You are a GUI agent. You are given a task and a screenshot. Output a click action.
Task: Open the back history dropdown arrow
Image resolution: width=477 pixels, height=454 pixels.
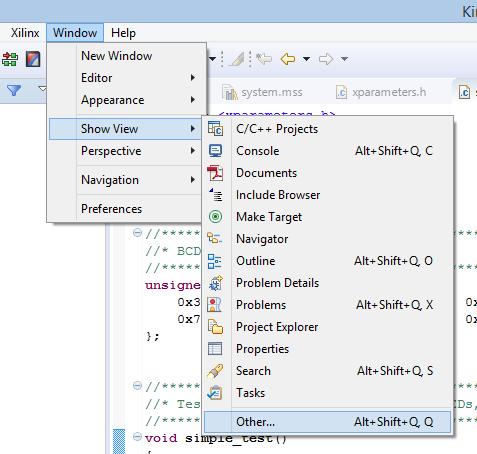tap(306, 59)
